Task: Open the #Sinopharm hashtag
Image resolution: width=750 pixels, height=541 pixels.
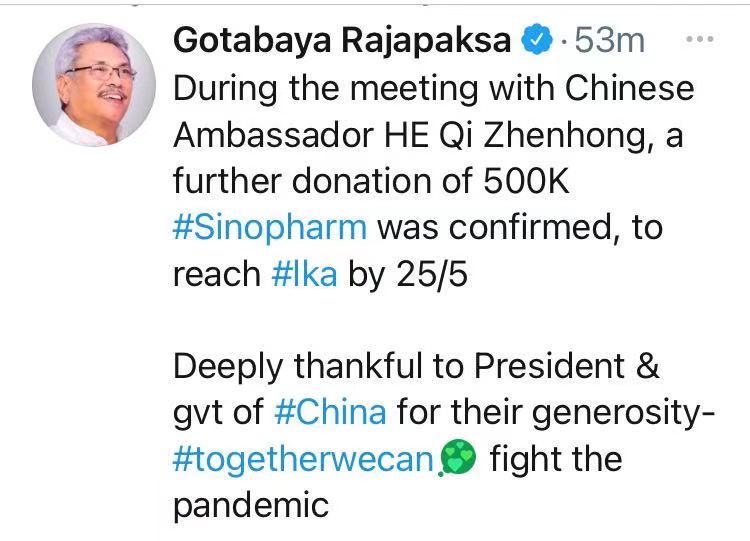Action: [271, 227]
